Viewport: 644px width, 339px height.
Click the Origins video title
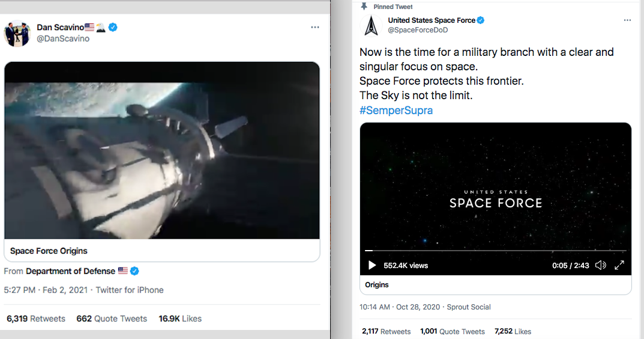[x=377, y=285]
